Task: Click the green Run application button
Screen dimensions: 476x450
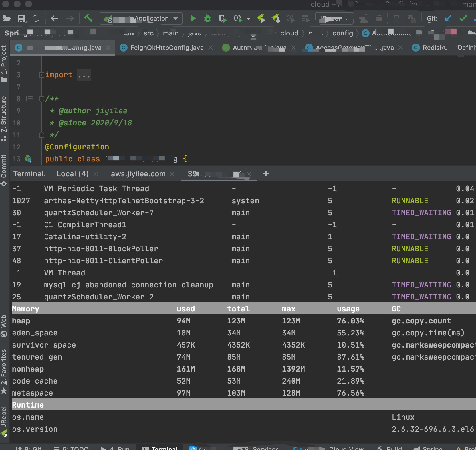Action: click(x=193, y=19)
